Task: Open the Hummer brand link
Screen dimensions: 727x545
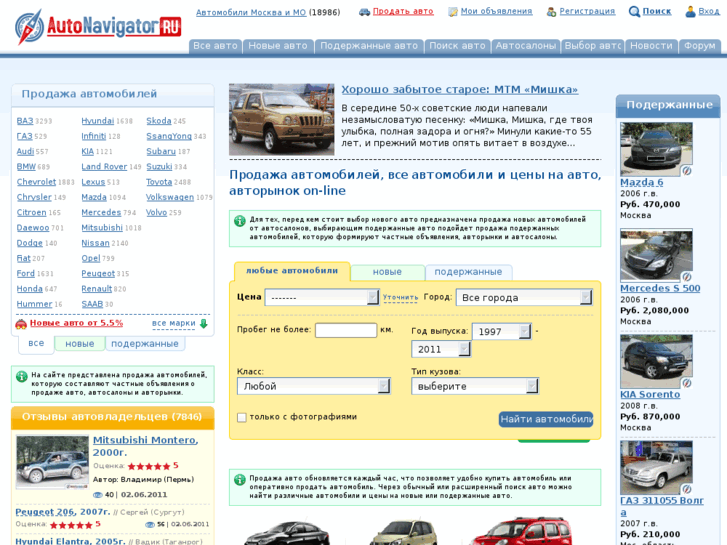Action: (34, 305)
